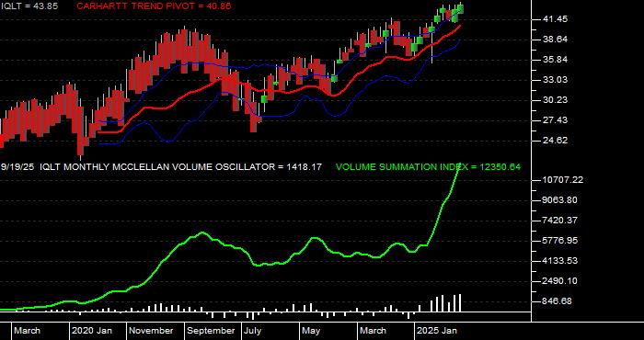The height and width of the screenshot is (340, 644).
Task: Click the 9063.80 oscillator axis value
Action: [560, 200]
